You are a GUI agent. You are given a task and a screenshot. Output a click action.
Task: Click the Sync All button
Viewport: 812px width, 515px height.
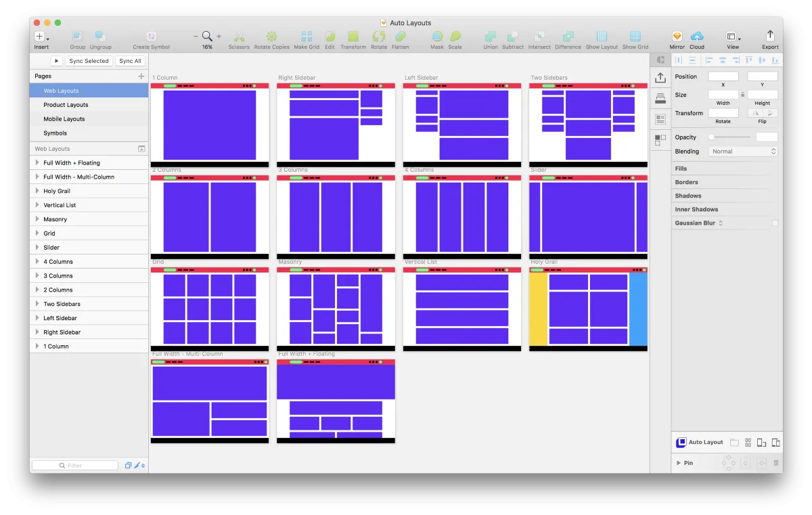130,61
